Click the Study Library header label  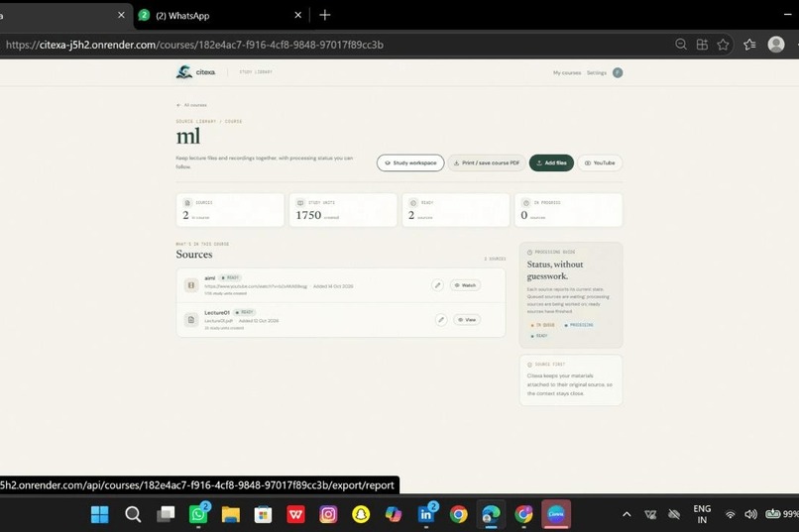pos(256,72)
